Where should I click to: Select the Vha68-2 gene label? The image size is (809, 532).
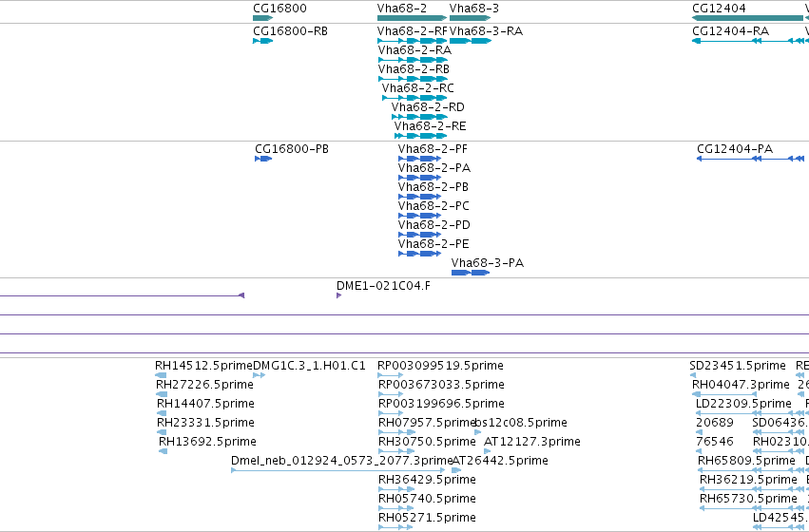click(x=402, y=9)
